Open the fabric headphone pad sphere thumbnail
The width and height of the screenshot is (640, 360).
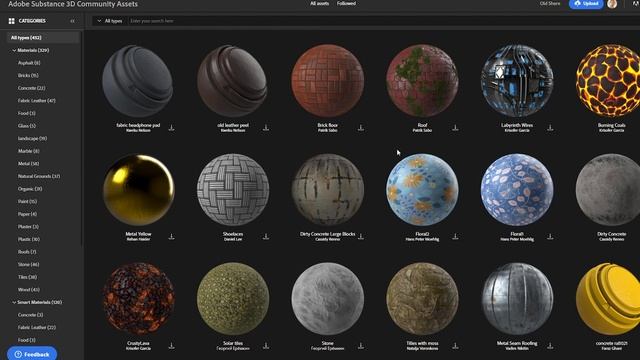tap(138, 81)
